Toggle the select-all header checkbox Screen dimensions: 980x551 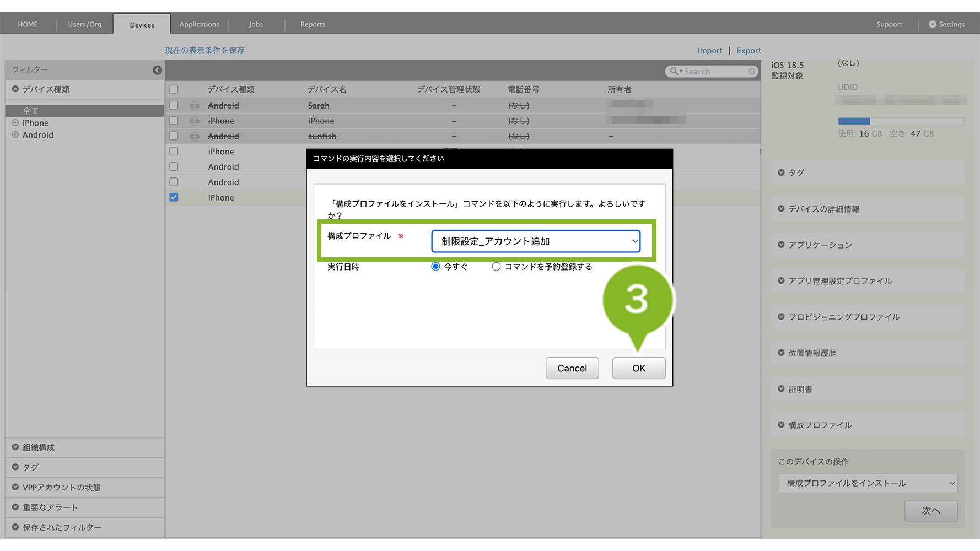pyautogui.click(x=174, y=89)
